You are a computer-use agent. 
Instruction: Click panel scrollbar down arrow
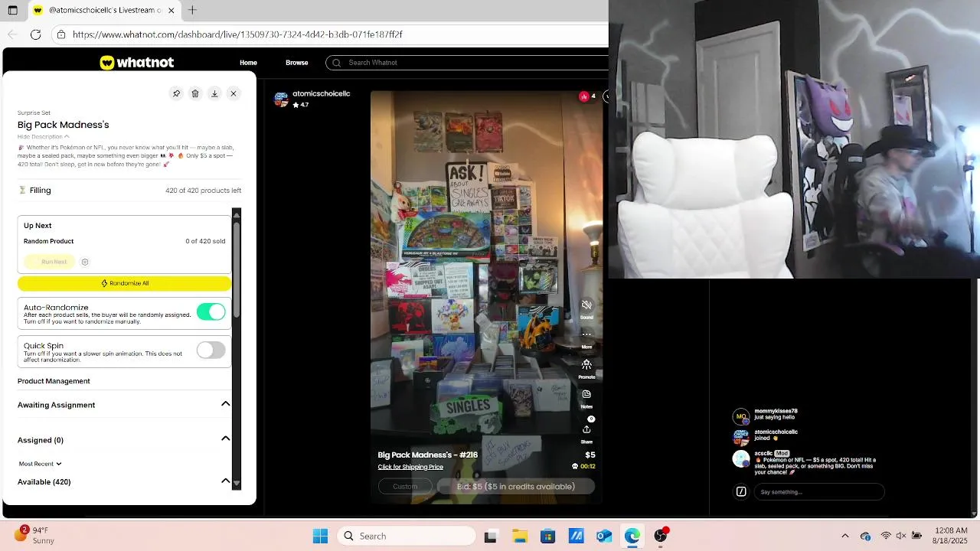[x=237, y=483]
